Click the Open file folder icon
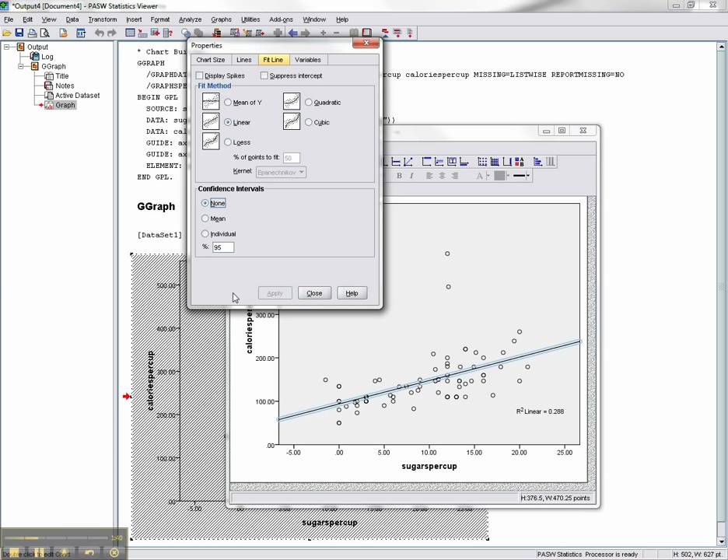Image resolution: width=728 pixels, height=560 pixels. pyautogui.click(x=6, y=33)
